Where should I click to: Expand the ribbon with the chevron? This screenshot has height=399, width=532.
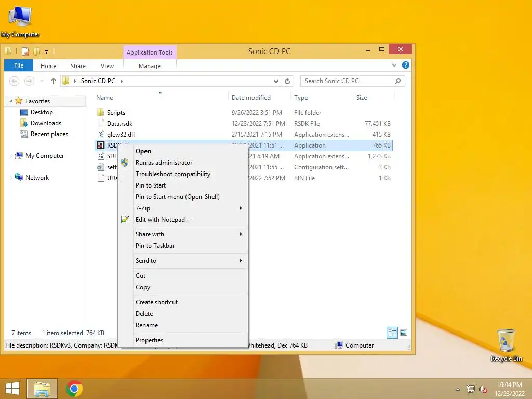tap(394, 65)
